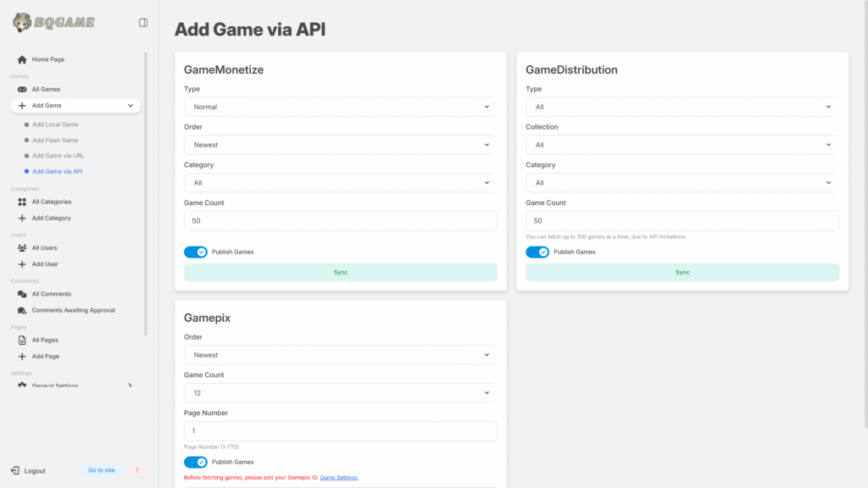Open GameDistribution Collection dropdown
Screen dimensions: 868x488
pyautogui.click(x=682, y=145)
